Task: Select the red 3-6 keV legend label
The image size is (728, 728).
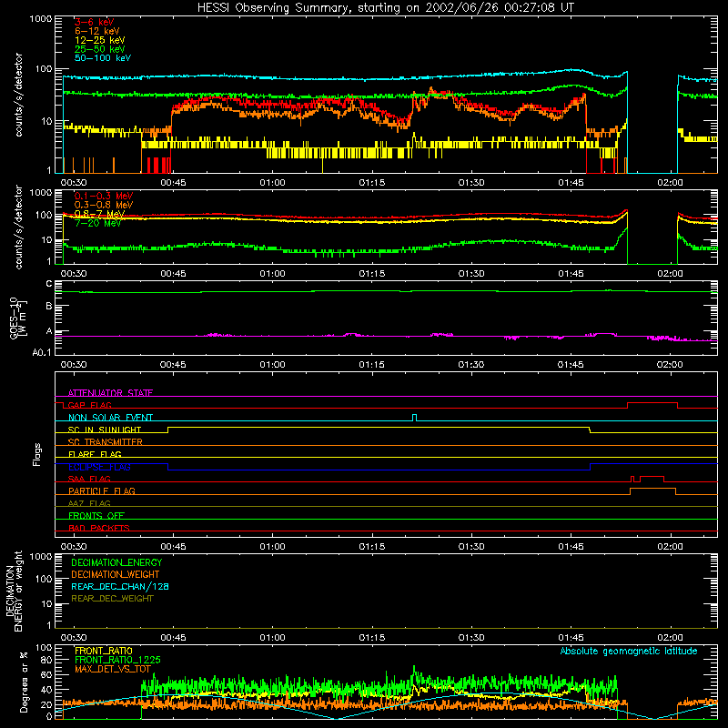Action: pos(95,22)
